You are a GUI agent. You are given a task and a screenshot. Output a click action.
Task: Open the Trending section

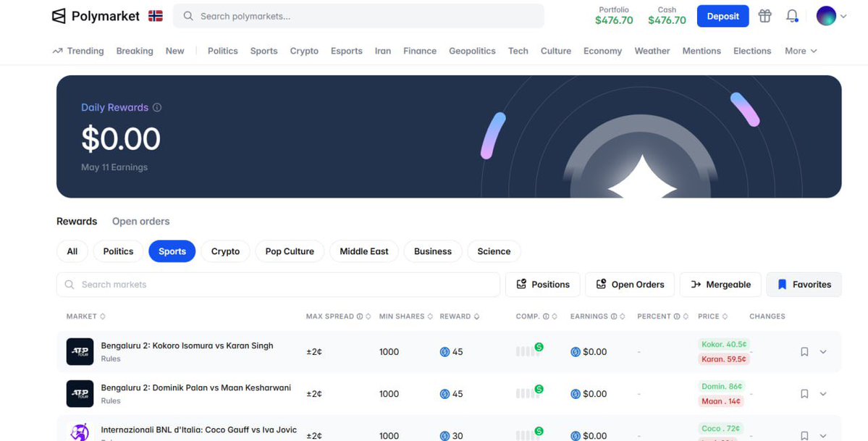(x=78, y=51)
